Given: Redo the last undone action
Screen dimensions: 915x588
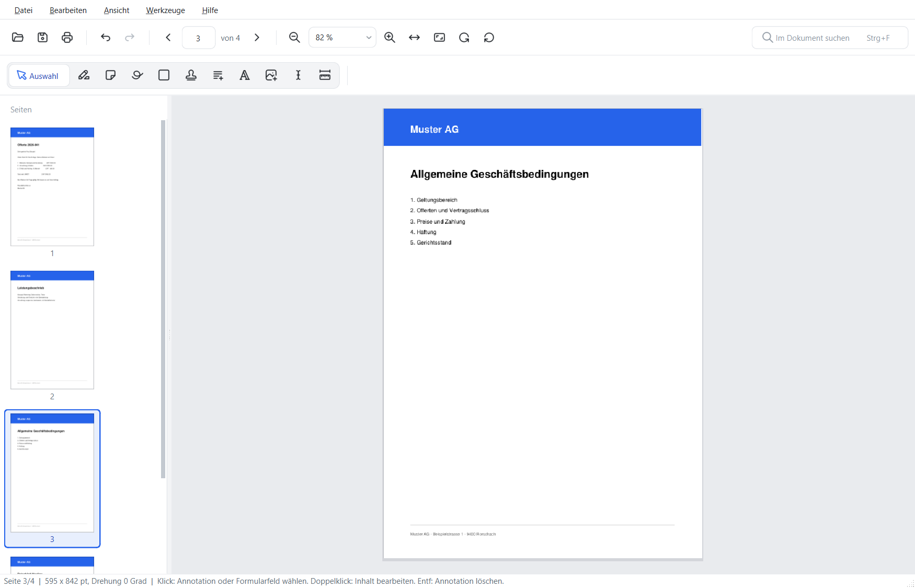Looking at the screenshot, I should pos(130,37).
